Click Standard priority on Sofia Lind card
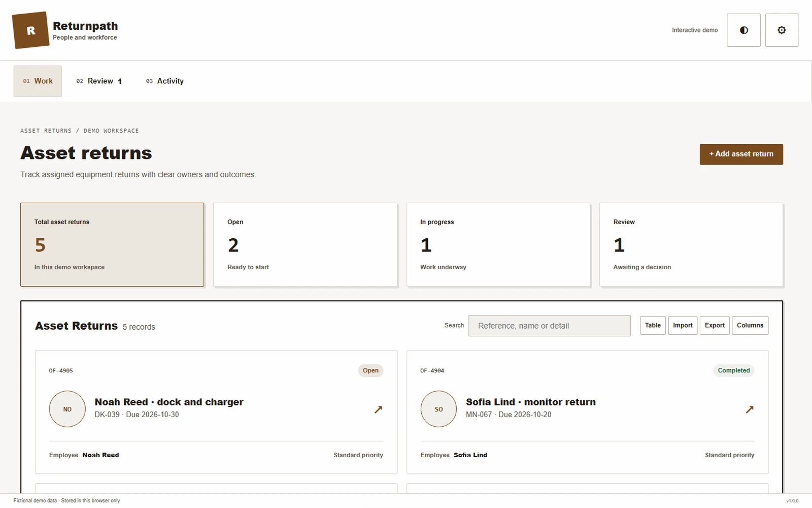 730,455
